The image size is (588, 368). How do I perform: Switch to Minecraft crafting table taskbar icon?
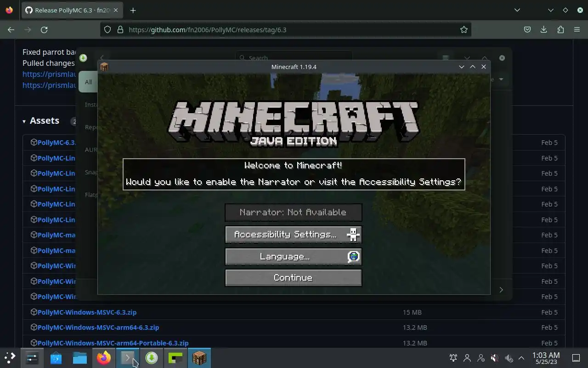click(x=199, y=357)
